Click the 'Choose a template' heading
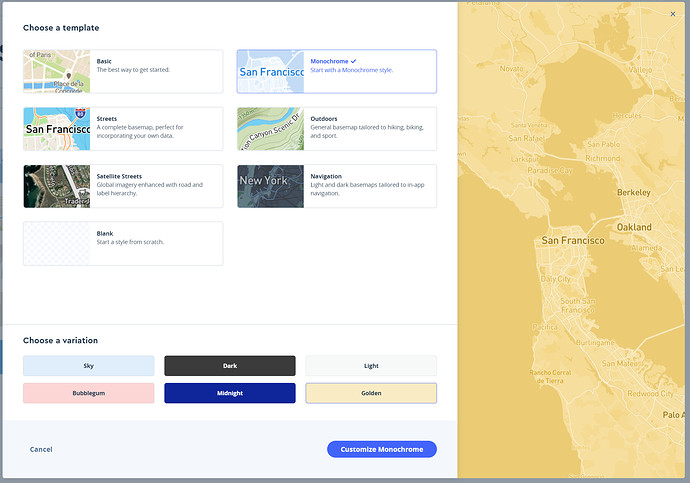This screenshot has width=690, height=483. pos(61,28)
